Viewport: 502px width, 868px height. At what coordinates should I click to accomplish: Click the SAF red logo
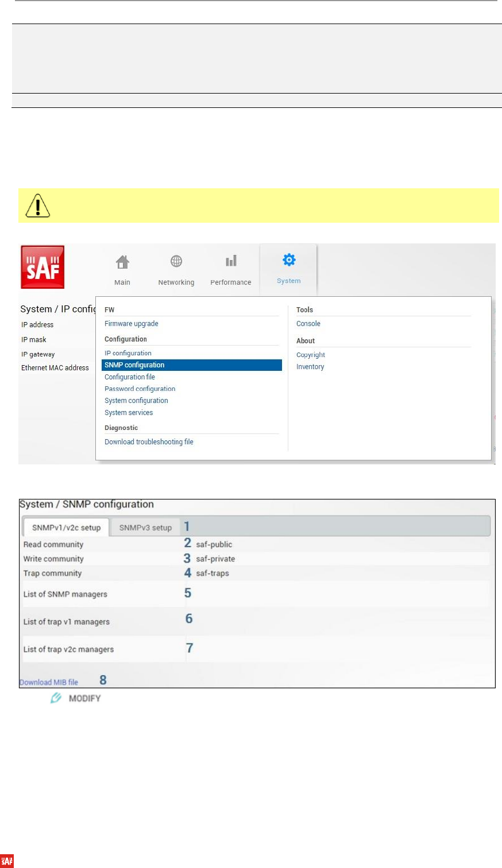(x=43, y=267)
